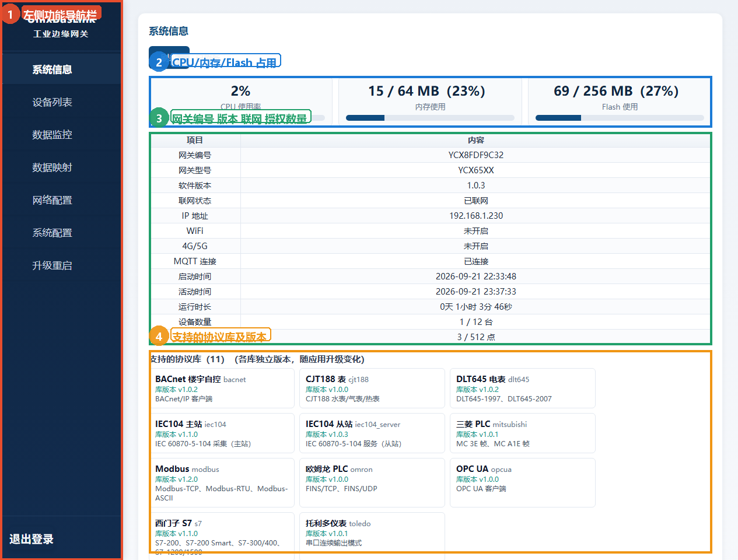Click the 退出登录 button

[x=32, y=539]
